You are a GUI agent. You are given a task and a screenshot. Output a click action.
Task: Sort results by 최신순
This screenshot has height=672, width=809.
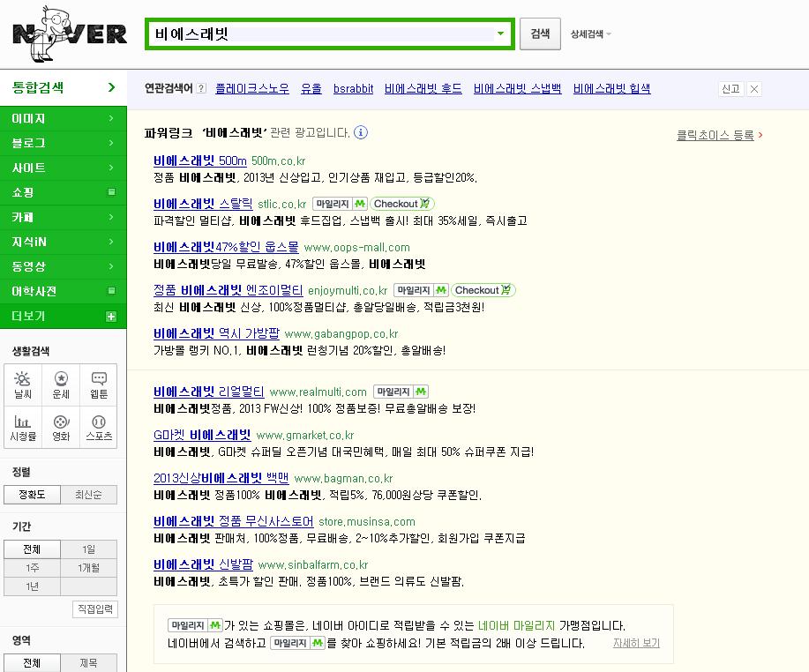point(89,495)
